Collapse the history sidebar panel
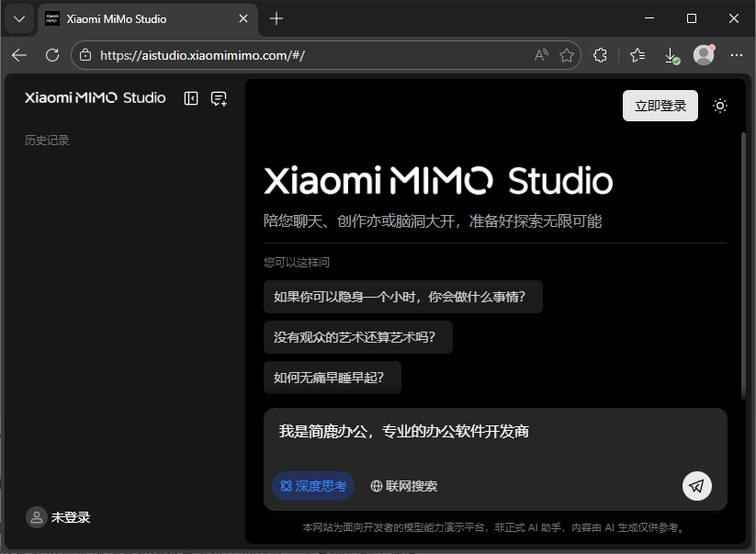This screenshot has width=756, height=554. [x=190, y=98]
